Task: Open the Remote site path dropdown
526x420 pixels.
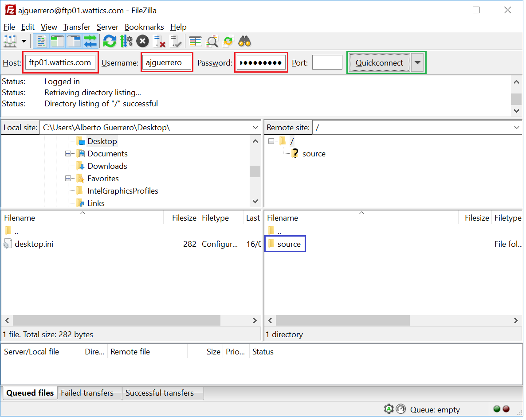Action: tap(517, 128)
